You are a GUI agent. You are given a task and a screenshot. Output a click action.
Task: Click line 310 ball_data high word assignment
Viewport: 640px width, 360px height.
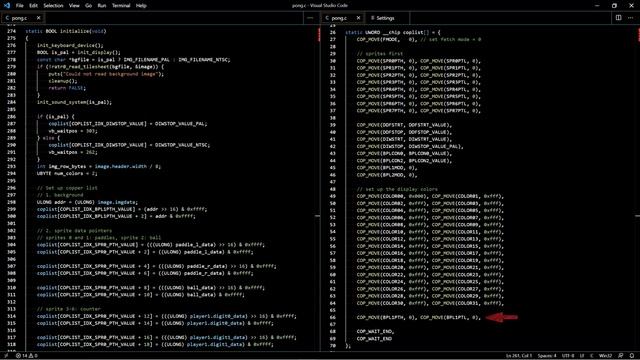click(151, 288)
